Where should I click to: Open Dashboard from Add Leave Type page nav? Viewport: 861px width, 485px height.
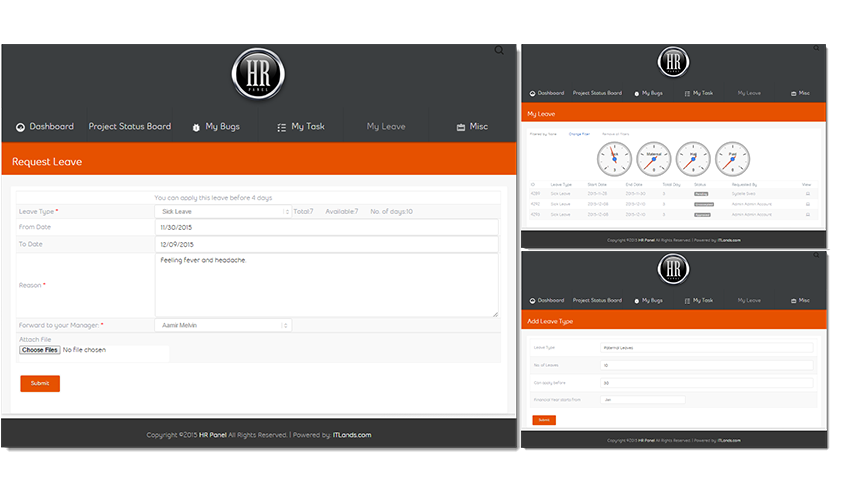coord(547,300)
